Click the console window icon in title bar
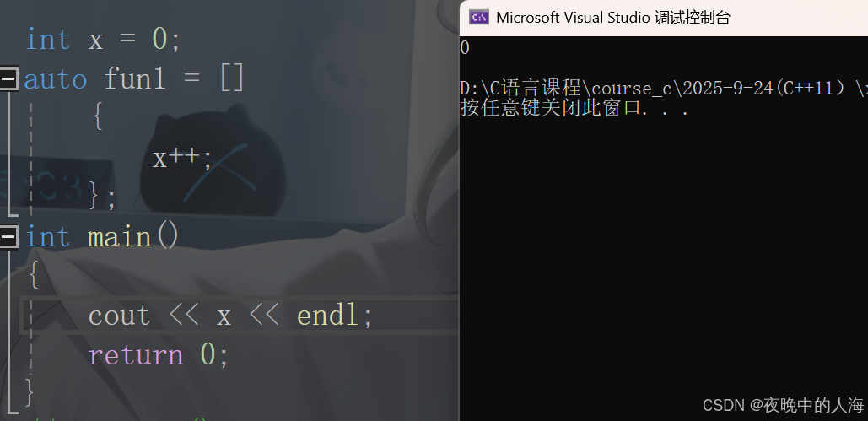The height and width of the screenshot is (421, 868). tap(479, 18)
